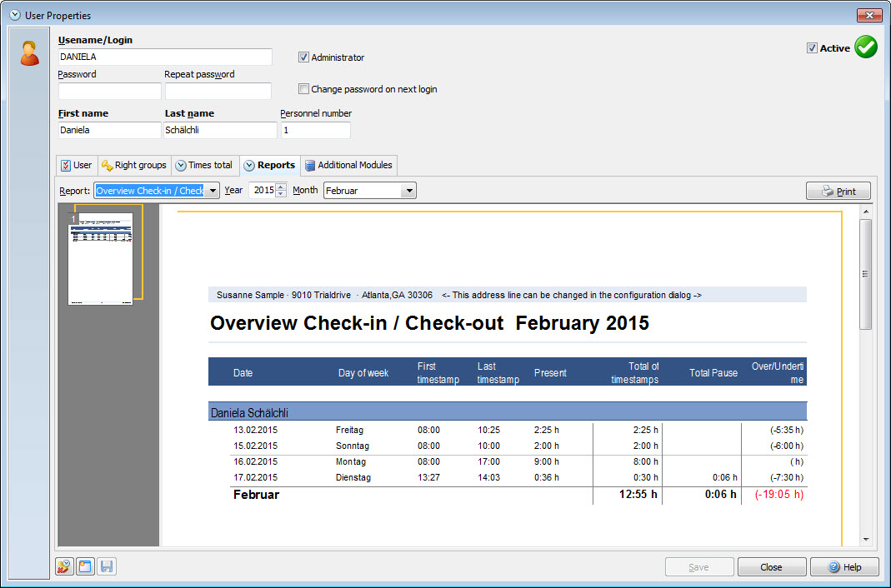Increase the Year with the up arrow
891x588 pixels.
click(x=281, y=187)
